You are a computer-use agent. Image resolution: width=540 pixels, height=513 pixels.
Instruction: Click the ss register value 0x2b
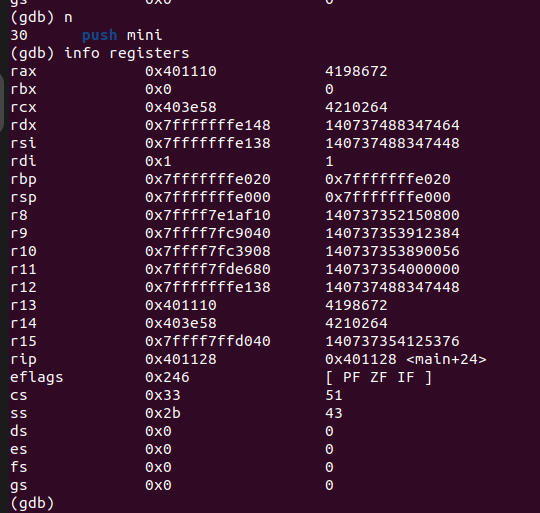tap(163, 413)
